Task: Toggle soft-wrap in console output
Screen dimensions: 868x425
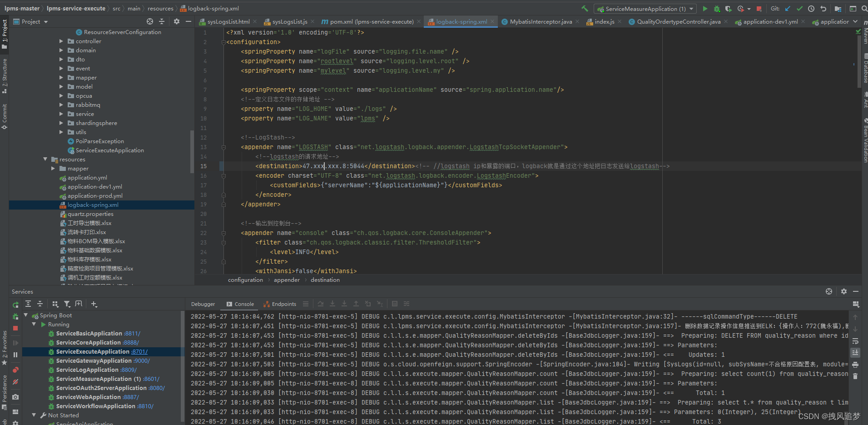Action: 855,341
